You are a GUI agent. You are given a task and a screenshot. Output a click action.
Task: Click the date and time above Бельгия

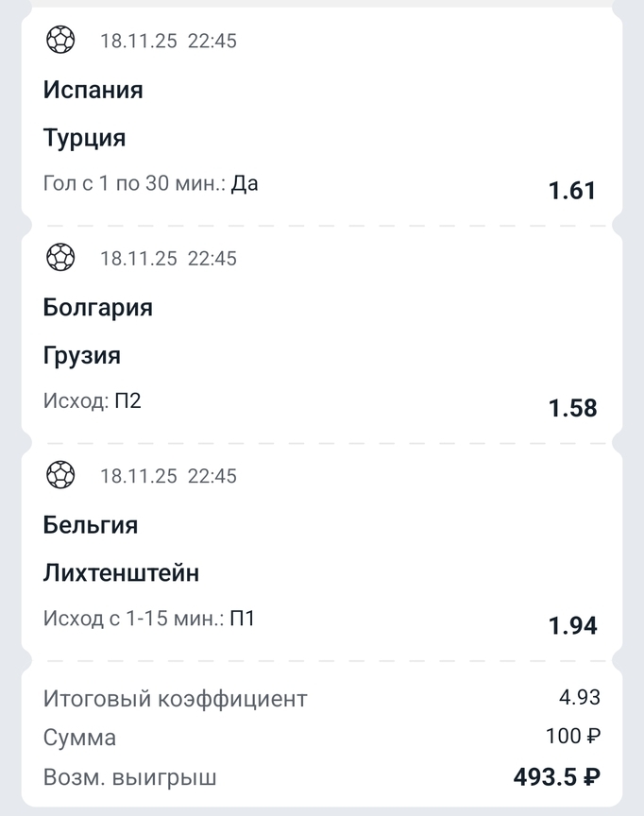coord(168,475)
